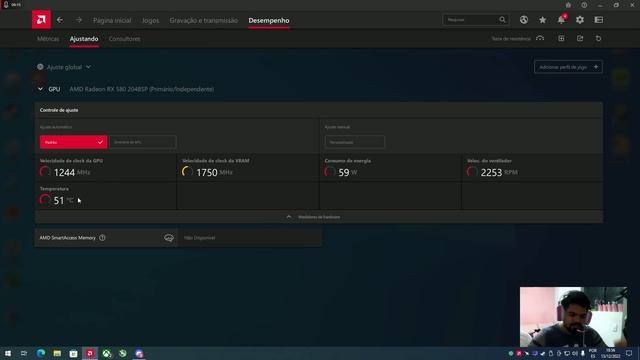Open the Jogos tab
The width and height of the screenshot is (640, 360).
click(151, 20)
